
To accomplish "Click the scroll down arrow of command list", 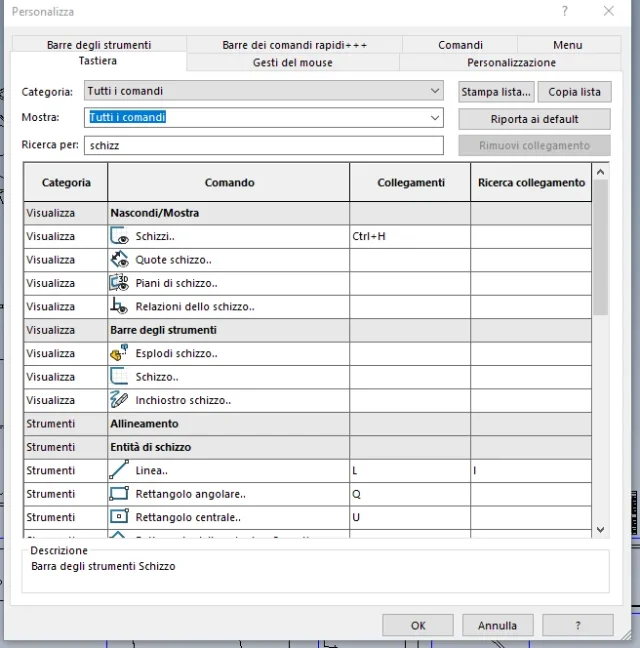I will (600, 529).
